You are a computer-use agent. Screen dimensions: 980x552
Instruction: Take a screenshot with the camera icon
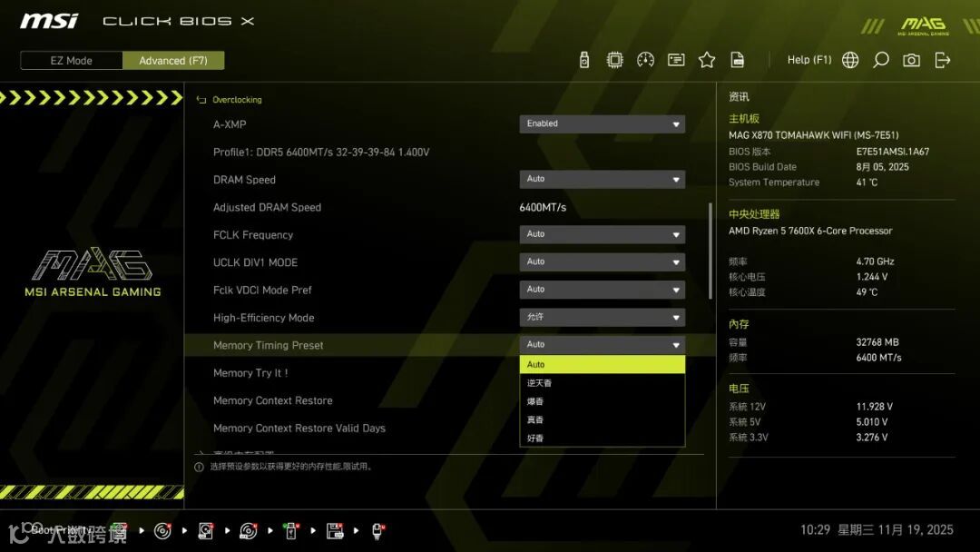click(x=911, y=60)
